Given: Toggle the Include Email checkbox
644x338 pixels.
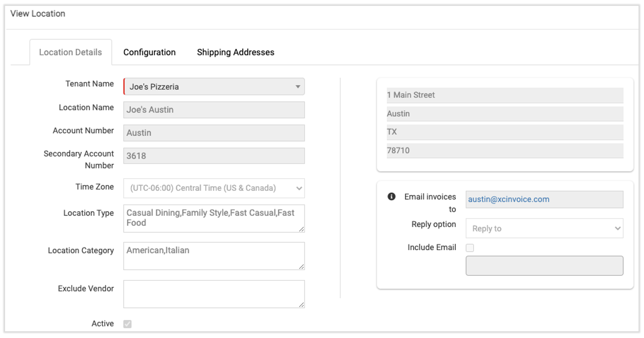Looking at the screenshot, I should point(470,248).
